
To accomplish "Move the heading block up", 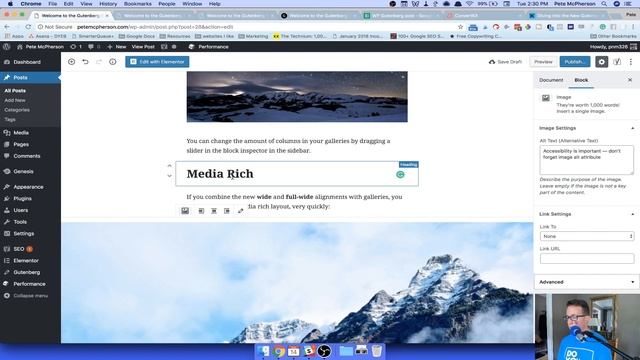I will tap(169, 166).
